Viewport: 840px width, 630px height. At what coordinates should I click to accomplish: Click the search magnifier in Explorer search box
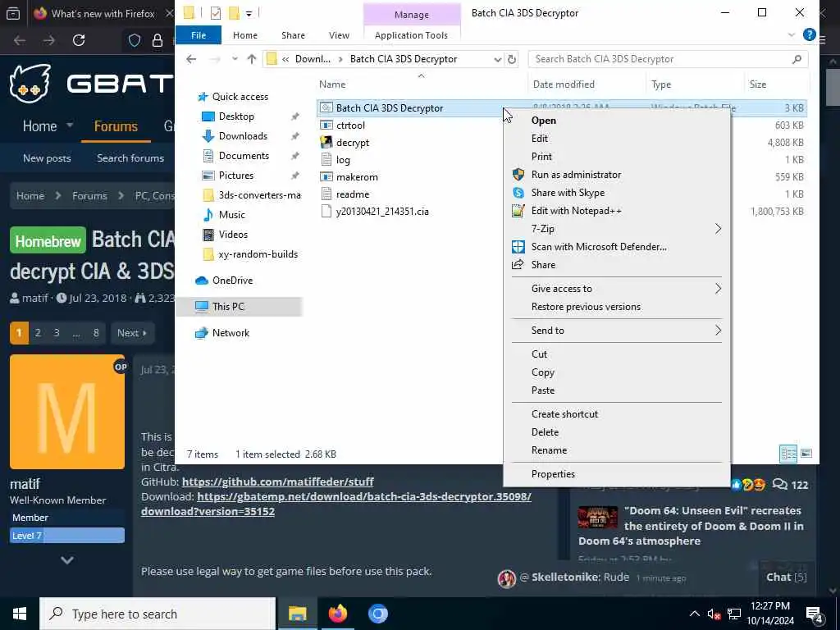pyautogui.click(x=797, y=59)
